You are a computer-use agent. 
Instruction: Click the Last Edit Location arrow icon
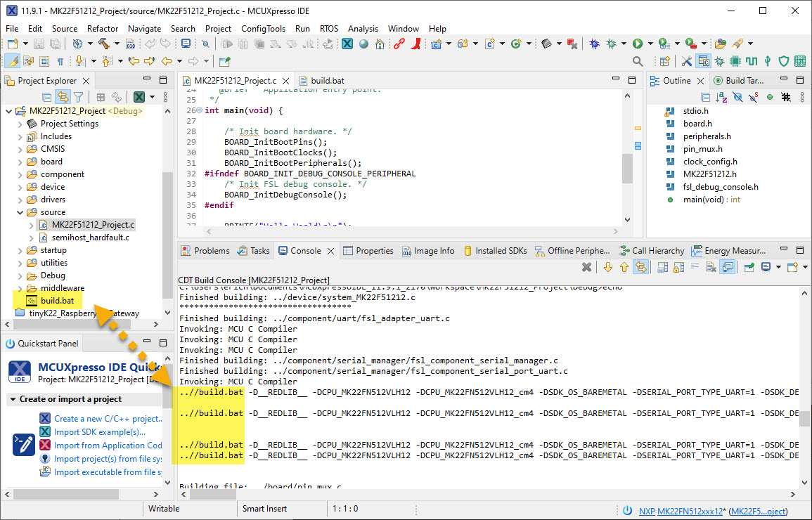point(134,62)
